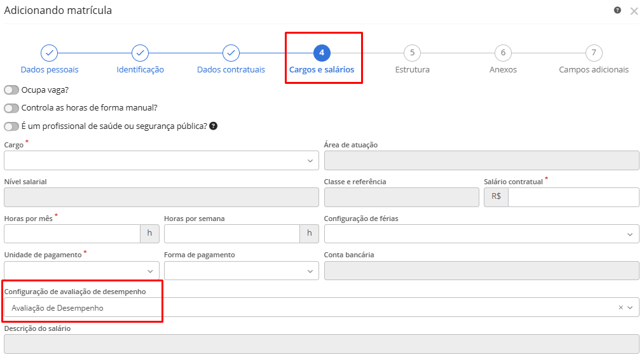
Task: Click the help icon in dialog header
Action: point(617,10)
